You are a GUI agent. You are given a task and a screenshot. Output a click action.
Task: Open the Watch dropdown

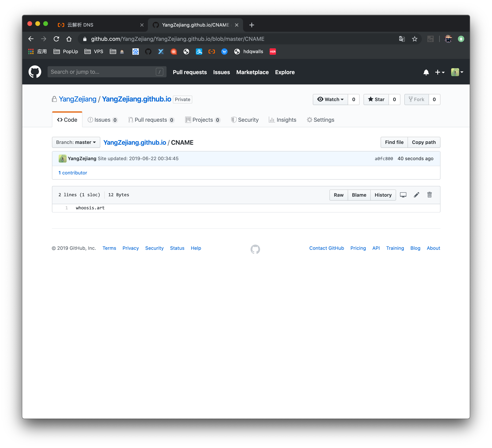[330, 99]
